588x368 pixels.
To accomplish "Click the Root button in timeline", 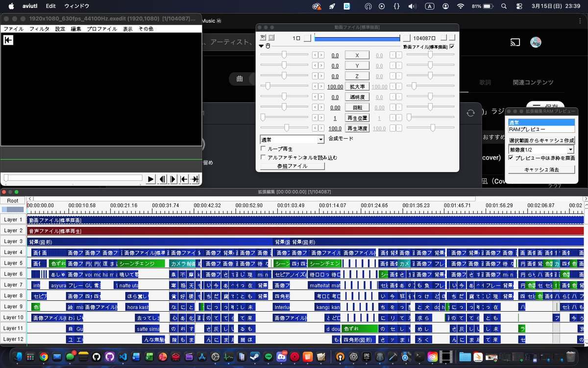I will click(13, 200).
